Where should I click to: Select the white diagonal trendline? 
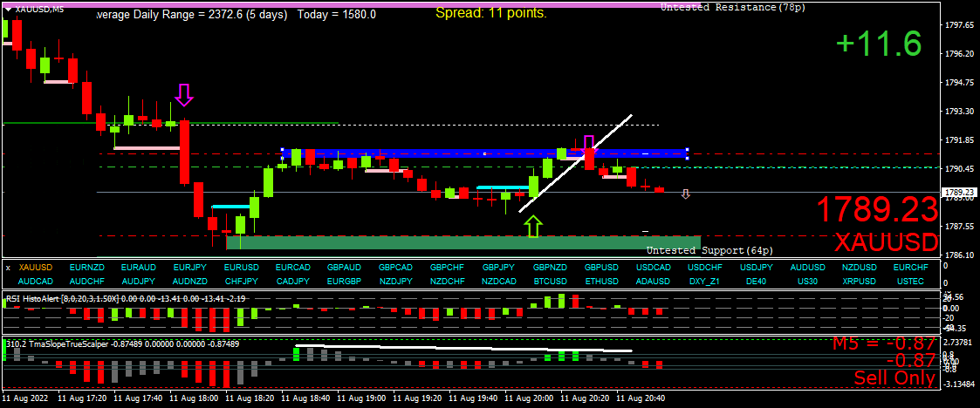point(575,164)
